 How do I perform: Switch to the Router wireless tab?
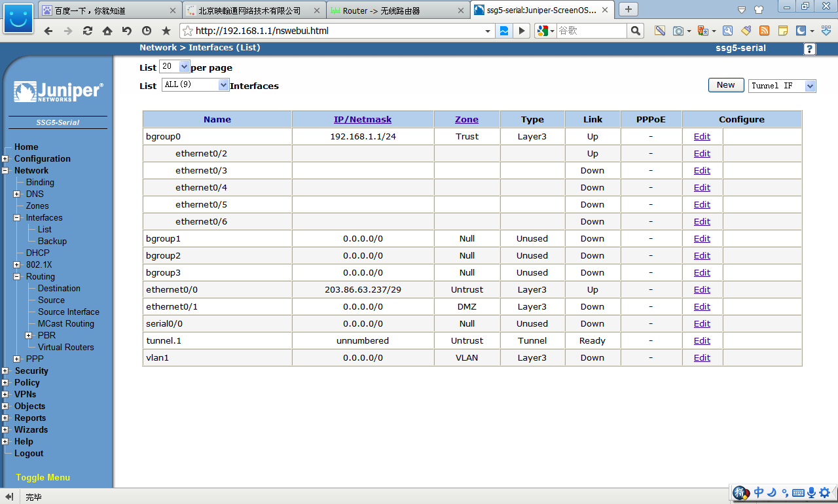398,10
